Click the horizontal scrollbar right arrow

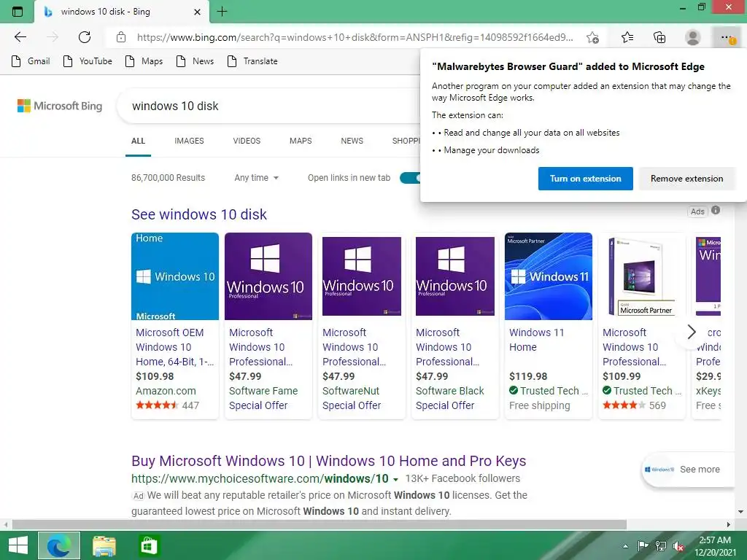(x=729, y=525)
